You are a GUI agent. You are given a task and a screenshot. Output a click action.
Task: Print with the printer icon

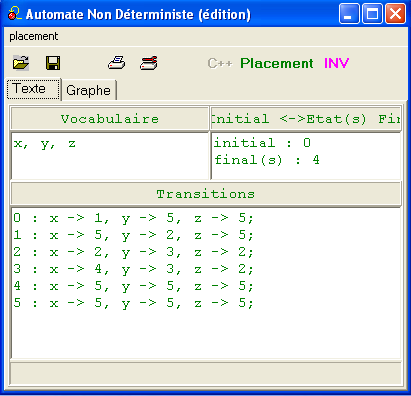coord(117,63)
